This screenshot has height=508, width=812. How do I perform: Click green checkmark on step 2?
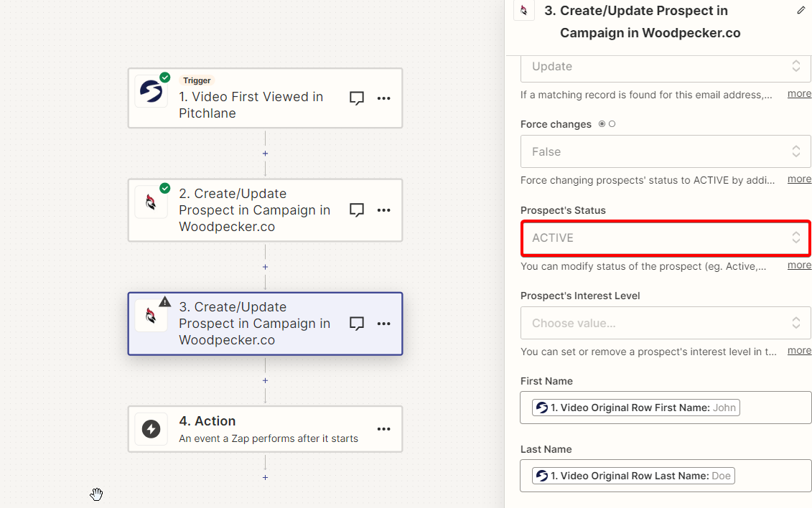[x=164, y=188]
